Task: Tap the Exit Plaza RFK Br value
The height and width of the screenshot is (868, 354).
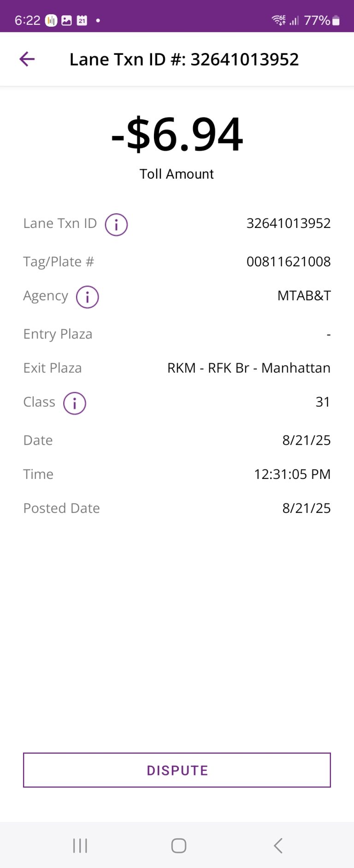Action: click(x=249, y=368)
